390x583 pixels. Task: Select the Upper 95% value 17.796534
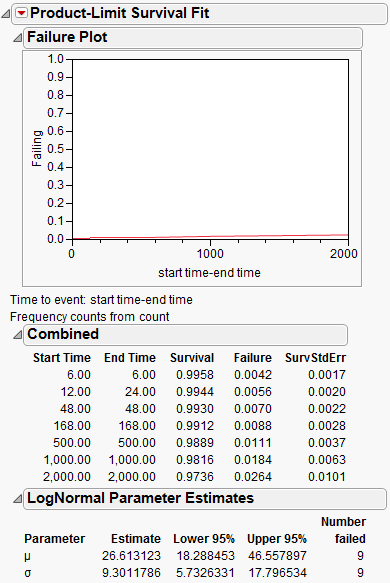tap(277, 573)
